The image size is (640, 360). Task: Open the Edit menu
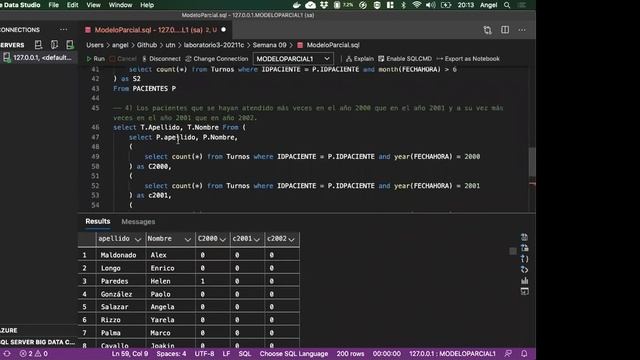click(x=73, y=5)
